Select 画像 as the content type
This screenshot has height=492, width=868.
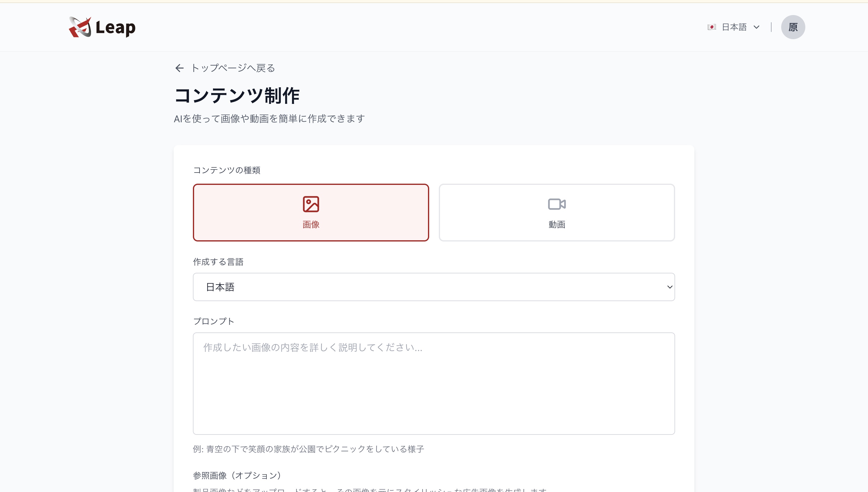pyautogui.click(x=311, y=212)
